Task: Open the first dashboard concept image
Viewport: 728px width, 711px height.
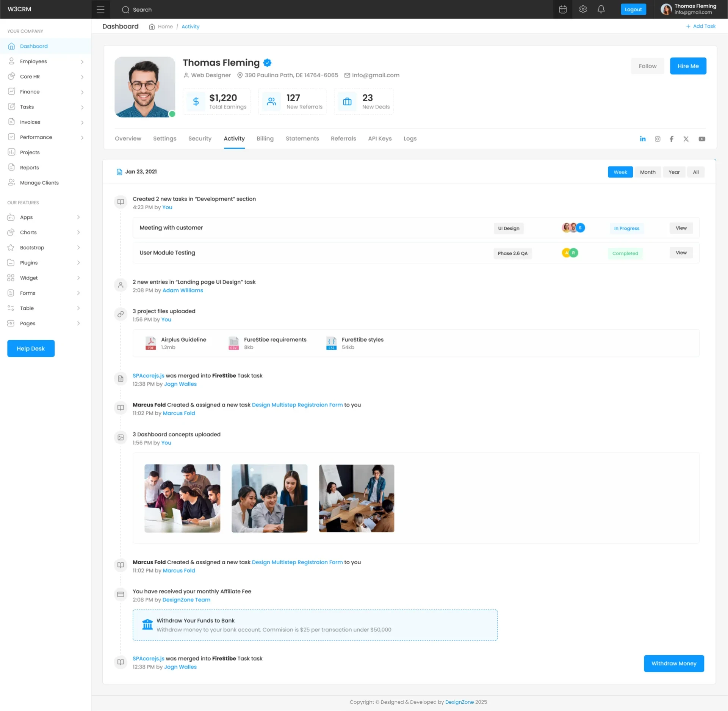Action: point(182,498)
